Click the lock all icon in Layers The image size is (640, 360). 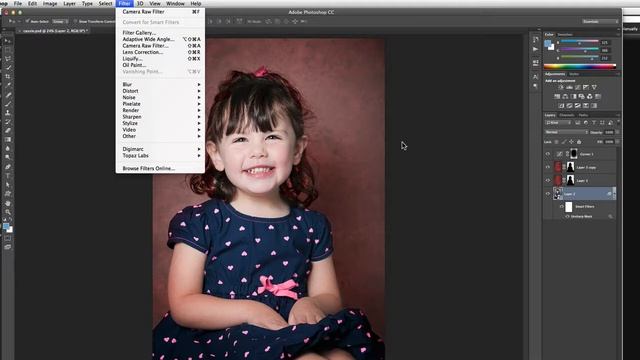(x=579, y=142)
